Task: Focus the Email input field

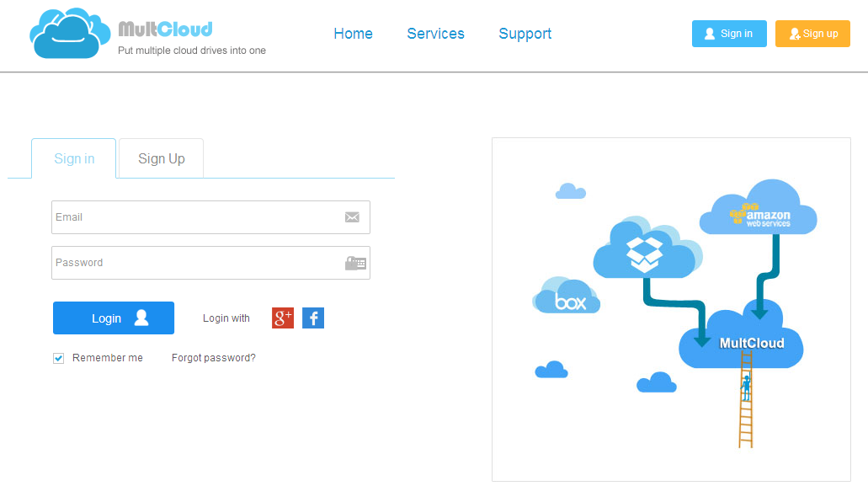Action: click(x=211, y=217)
